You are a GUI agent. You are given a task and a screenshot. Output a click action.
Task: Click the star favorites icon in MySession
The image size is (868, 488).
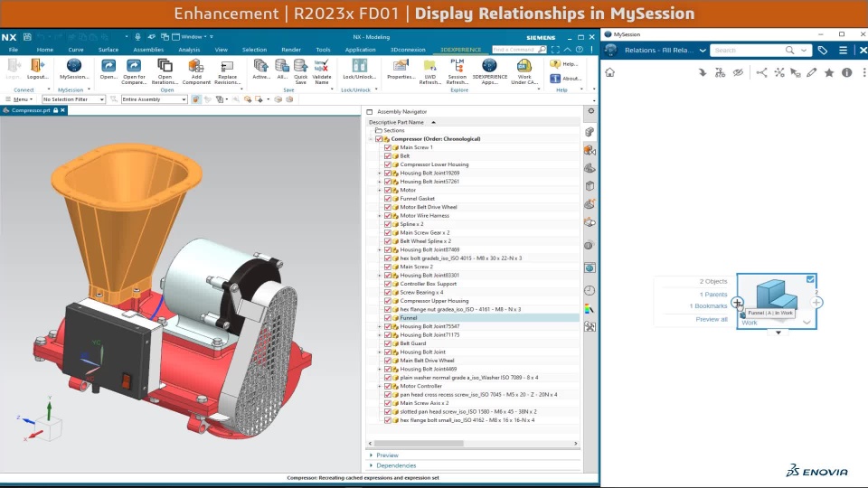(829, 72)
